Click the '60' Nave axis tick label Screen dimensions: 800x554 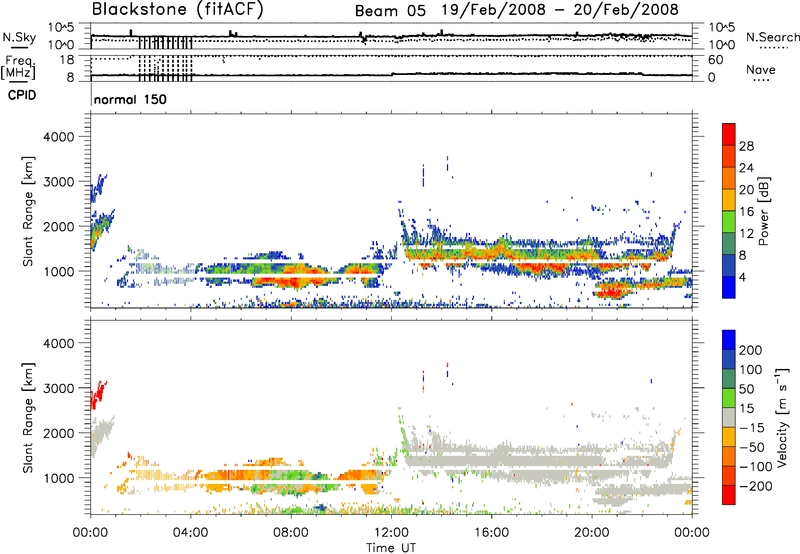pyautogui.click(x=716, y=60)
